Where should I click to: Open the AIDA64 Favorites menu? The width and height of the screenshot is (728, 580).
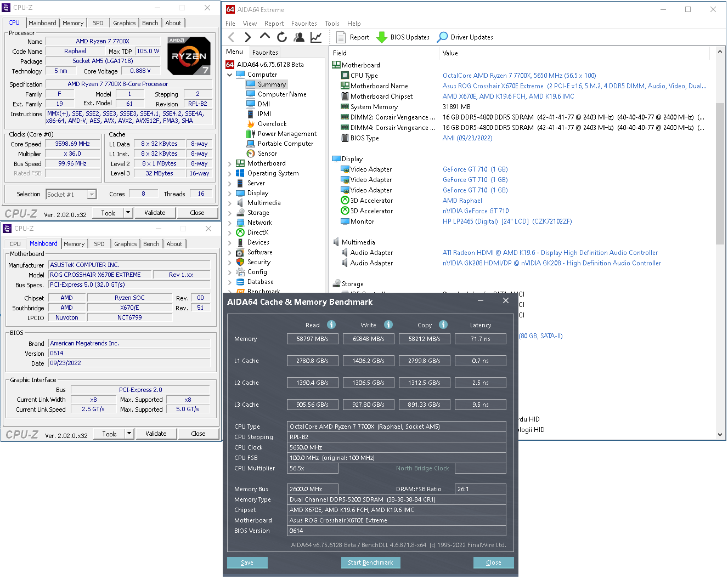(304, 24)
